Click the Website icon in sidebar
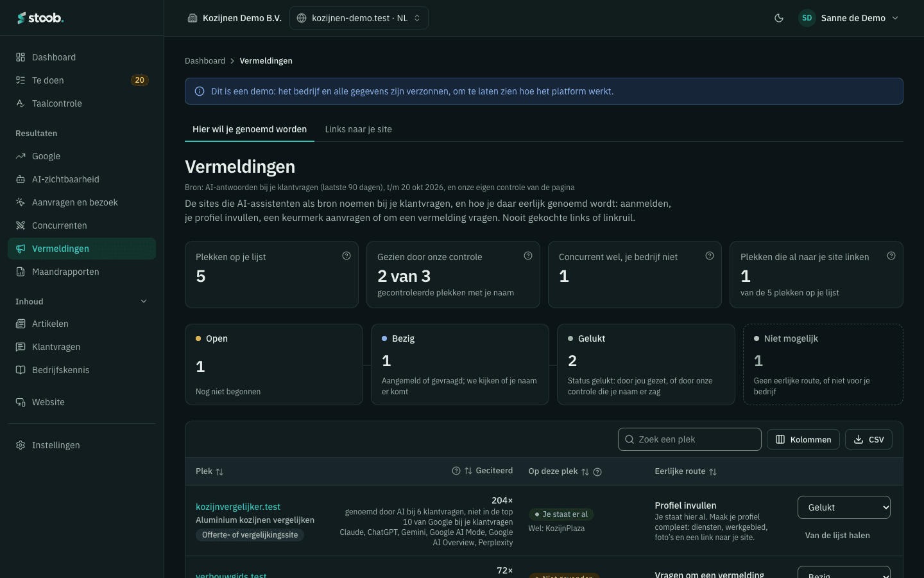This screenshot has height=578, width=924. click(x=21, y=402)
